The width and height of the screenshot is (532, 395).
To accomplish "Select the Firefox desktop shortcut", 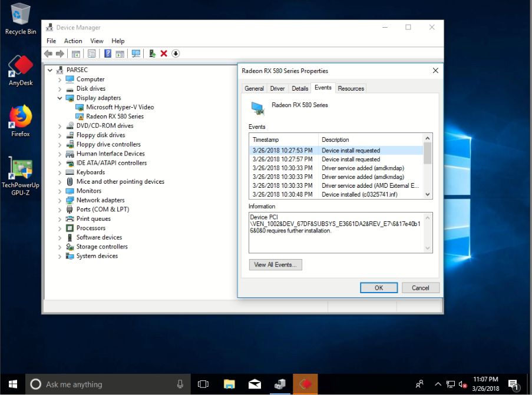I will point(21,121).
